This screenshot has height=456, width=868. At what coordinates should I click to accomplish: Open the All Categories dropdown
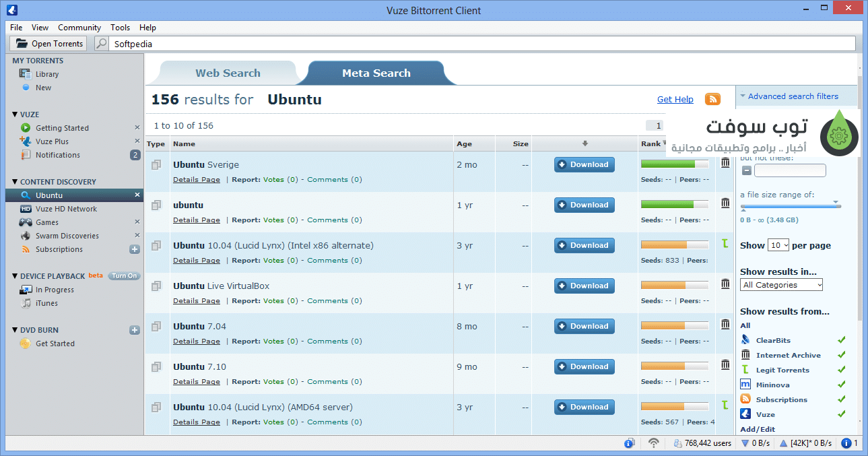point(781,285)
